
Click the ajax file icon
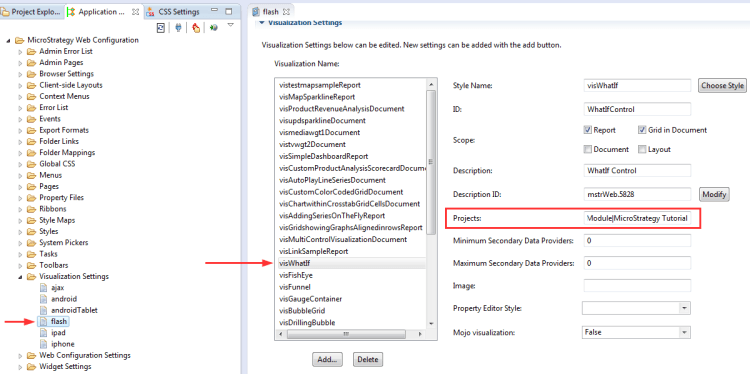43,288
